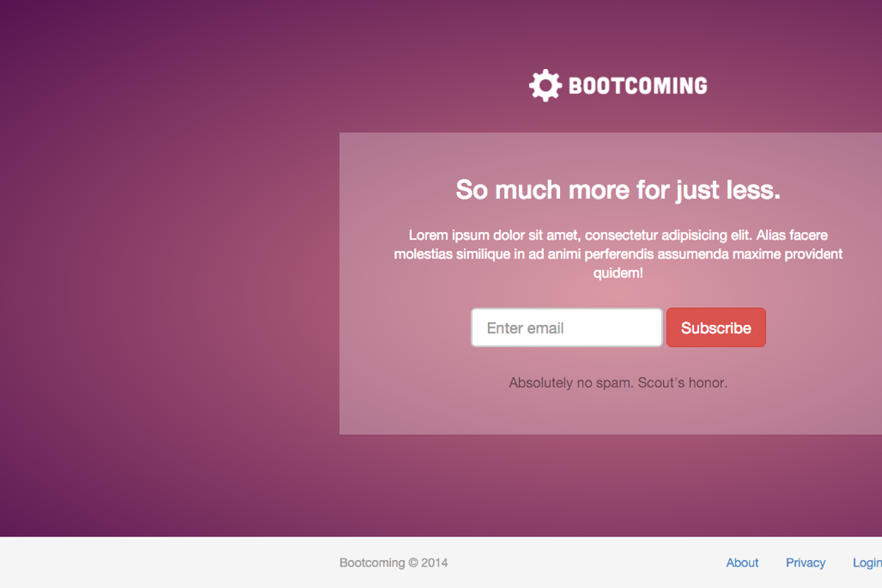Focus the Enter email input field

pyautogui.click(x=567, y=327)
